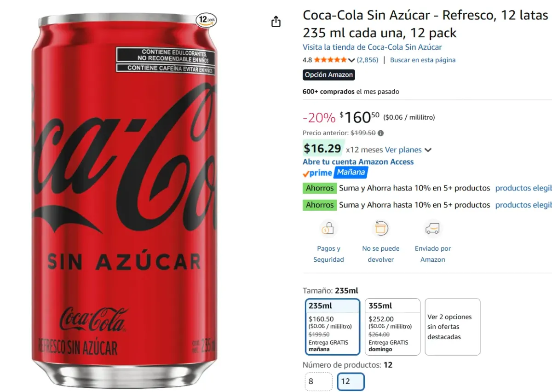
Task: Select the 355ml size option
Action: click(392, 327)
